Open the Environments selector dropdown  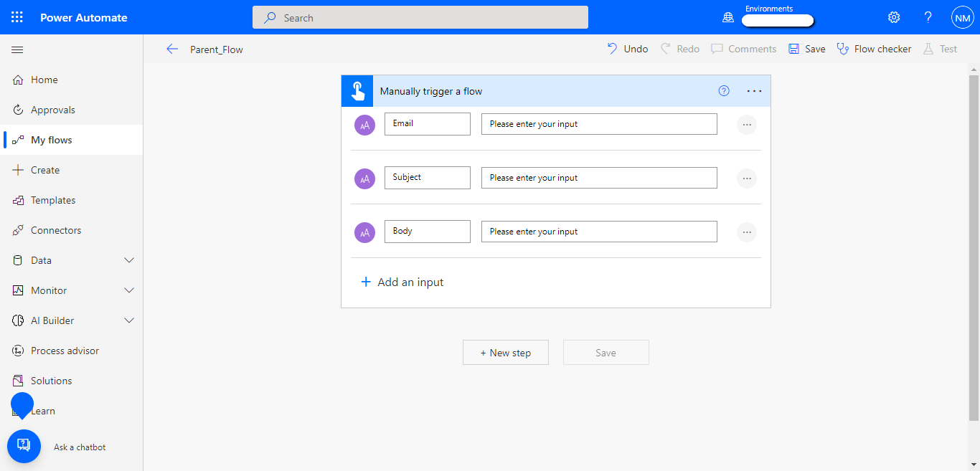[778, 20]
